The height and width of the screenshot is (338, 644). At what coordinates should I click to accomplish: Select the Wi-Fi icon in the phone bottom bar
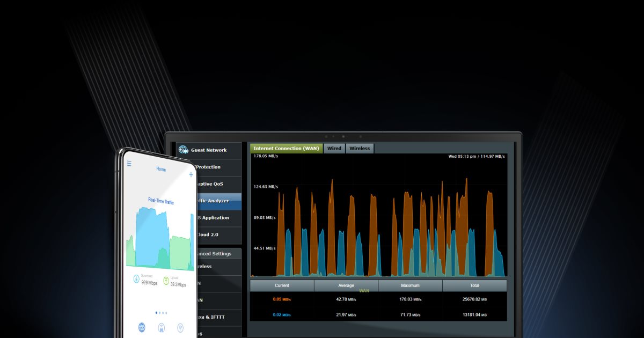click(180, 328)
